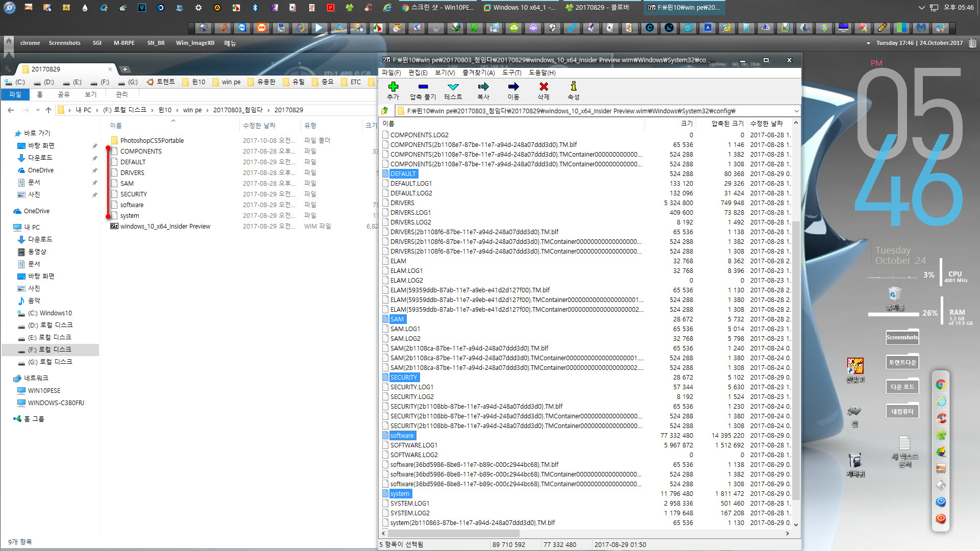Click the home icon left of the chrome shortcut
This screenshot has height=551, width=980.
pyautogui.click(x=9, y=41)
